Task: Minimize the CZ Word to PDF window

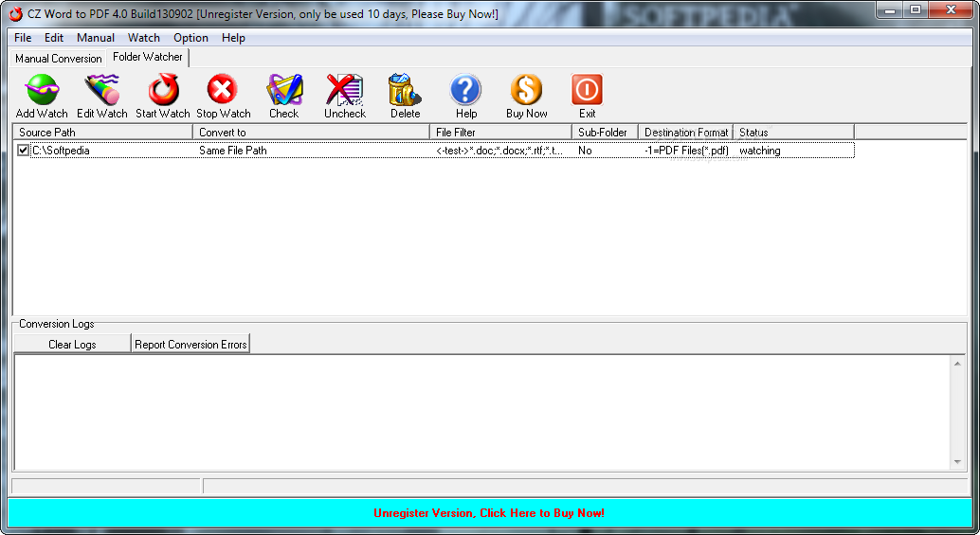Action: (x=890, y=10)
